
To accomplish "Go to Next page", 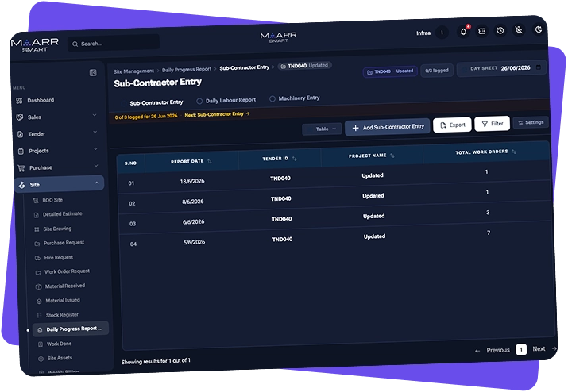I will click(543, 348).
